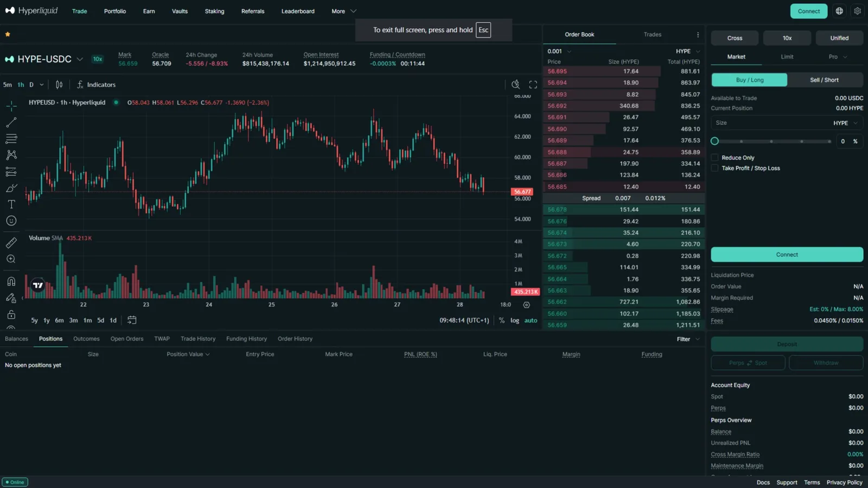Select the patterns drawing tool
The height and width of the screenshot is (488, 868).
(x=11, y=155)
